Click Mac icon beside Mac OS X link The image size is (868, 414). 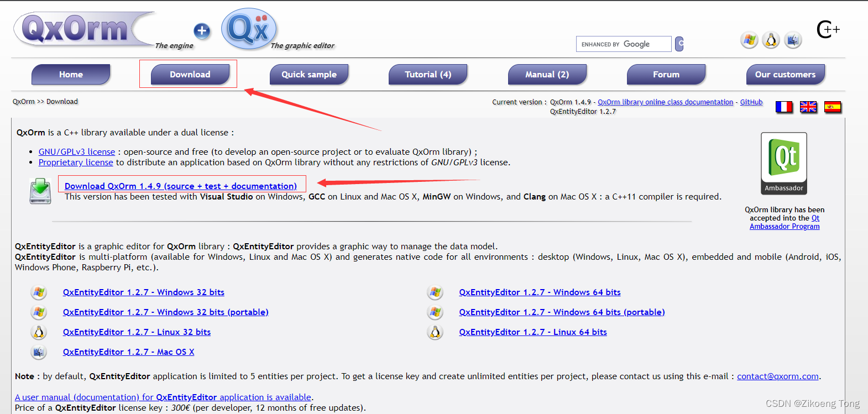[39, 352]
